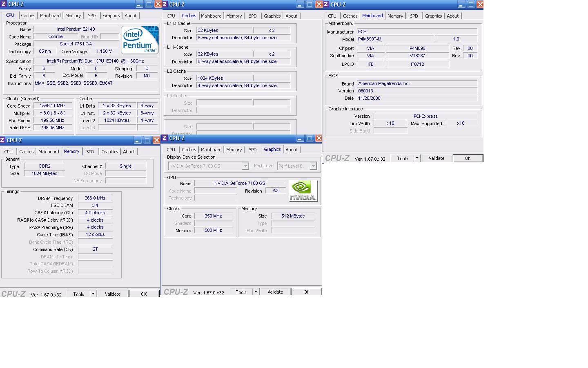Click BIOS Brand American Megatrends Inc.
The image size is (588, 368).
[x=417, y=83]
